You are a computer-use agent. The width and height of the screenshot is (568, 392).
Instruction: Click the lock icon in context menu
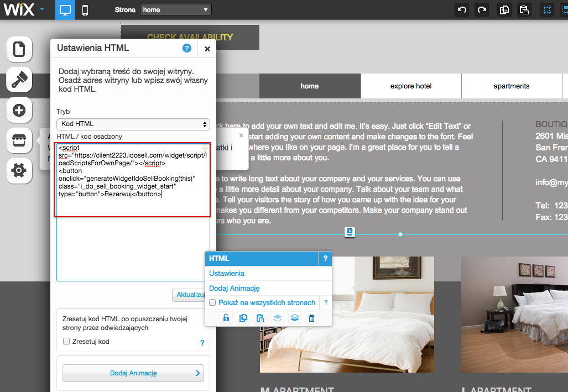point(226,318)
